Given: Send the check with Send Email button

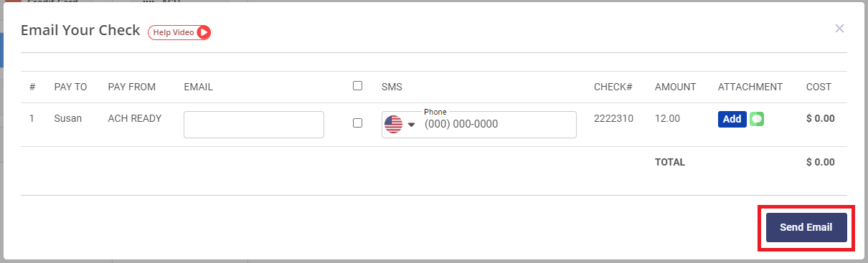Looking at the screenshot, I should pyautogui.click(x=806, y=227).
